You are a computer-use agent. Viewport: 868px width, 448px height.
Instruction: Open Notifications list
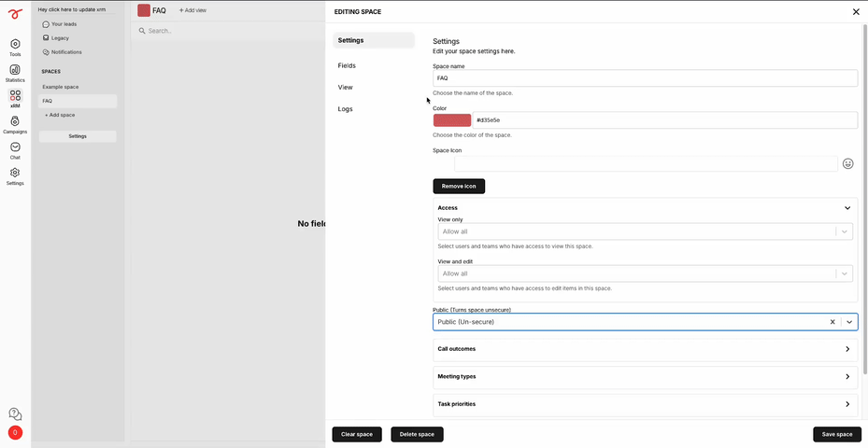62,52
